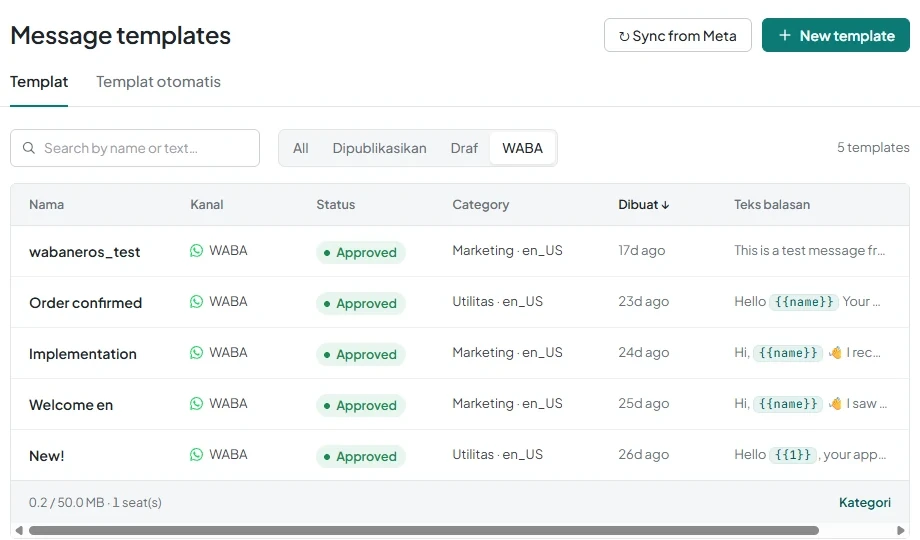Viewport: 920px width, 540px height.
Task: Click the 5 templates count label
Action: point(873,147)
